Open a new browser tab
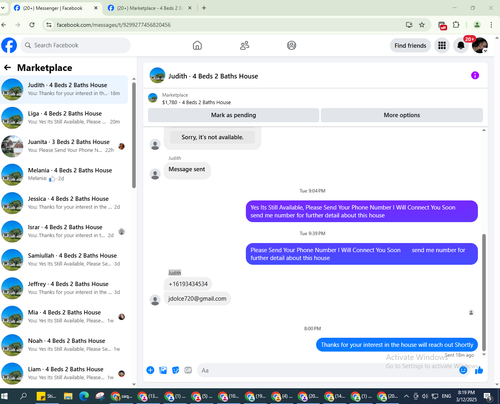The width and height of the screenshot is (500, 404). point(204,8)
